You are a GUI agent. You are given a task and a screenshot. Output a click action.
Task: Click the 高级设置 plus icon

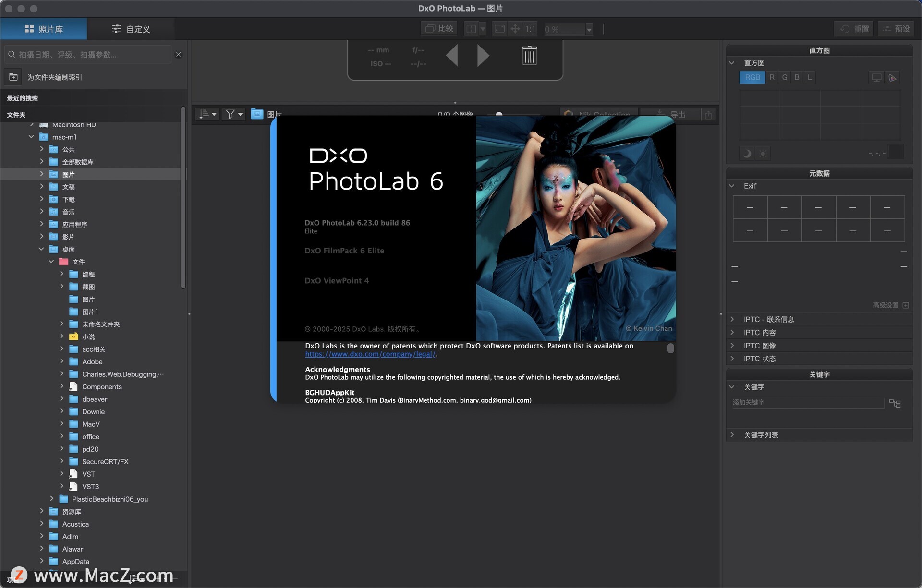(906, 305)
